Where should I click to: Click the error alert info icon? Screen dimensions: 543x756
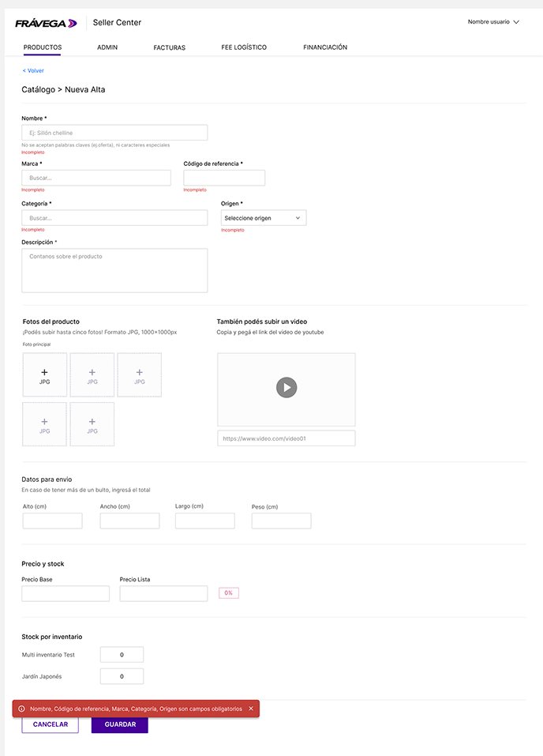[21, 709]
